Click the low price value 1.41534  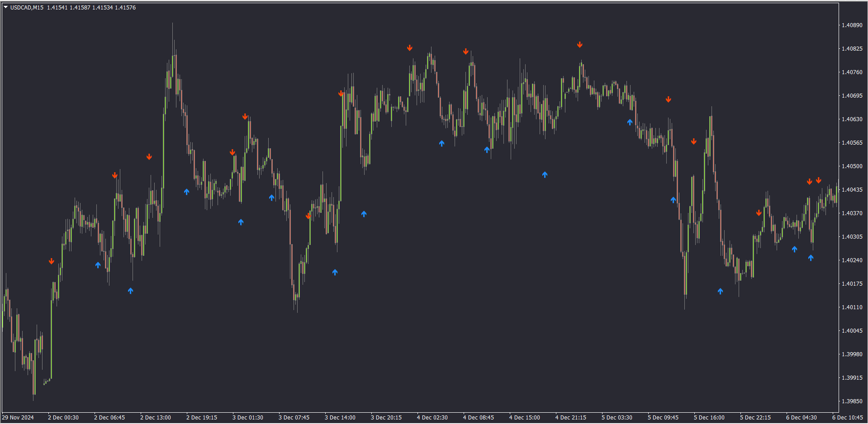[x=102, y=8]
